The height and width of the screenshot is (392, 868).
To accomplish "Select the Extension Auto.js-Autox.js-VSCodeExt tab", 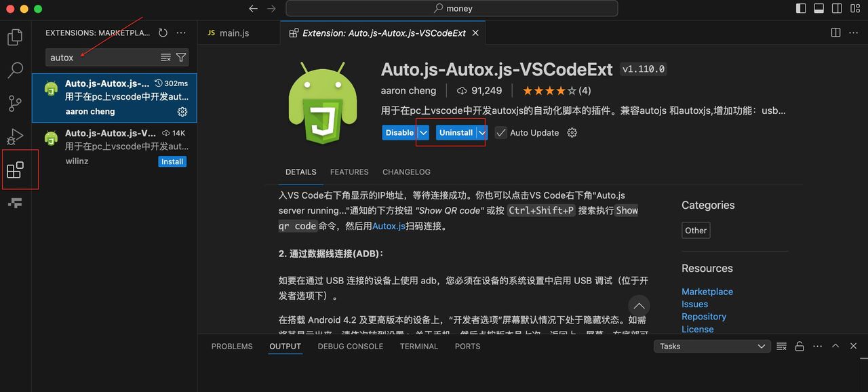I will [384, 33].
